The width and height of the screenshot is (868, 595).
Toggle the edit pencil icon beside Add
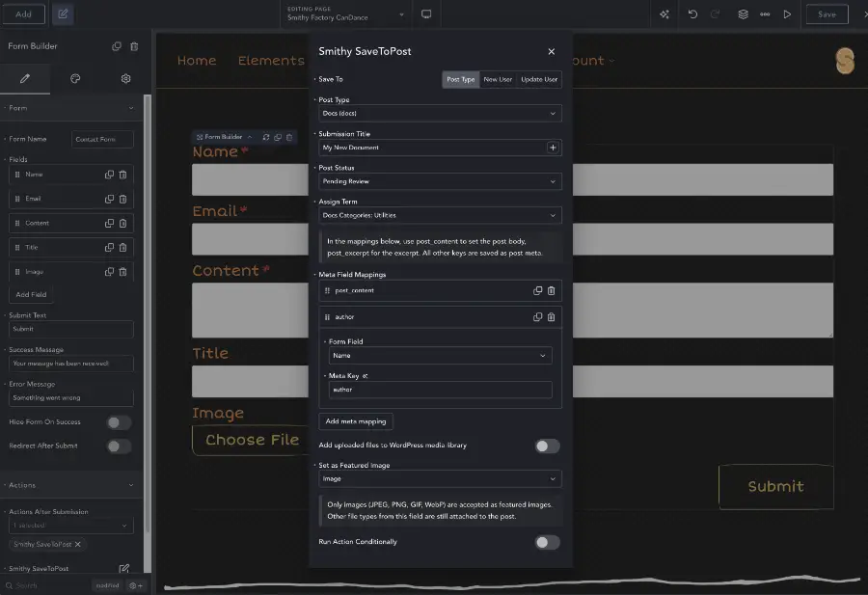click(63, 14)
